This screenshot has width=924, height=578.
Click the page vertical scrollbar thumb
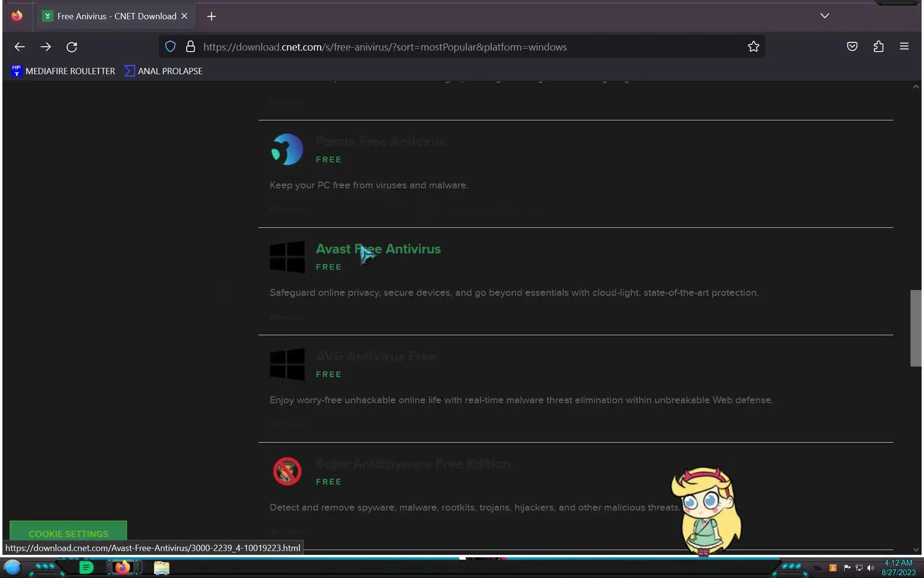tap(915, 328)
